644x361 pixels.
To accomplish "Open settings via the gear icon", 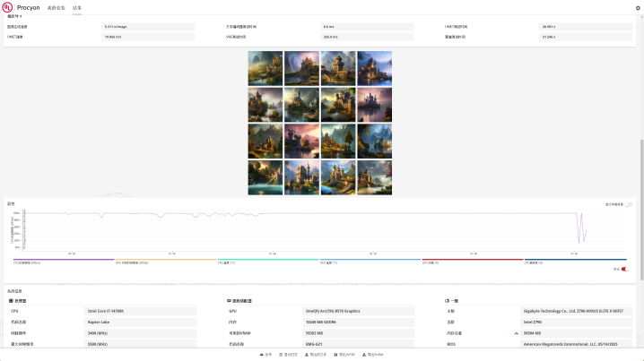I will 638,8.
